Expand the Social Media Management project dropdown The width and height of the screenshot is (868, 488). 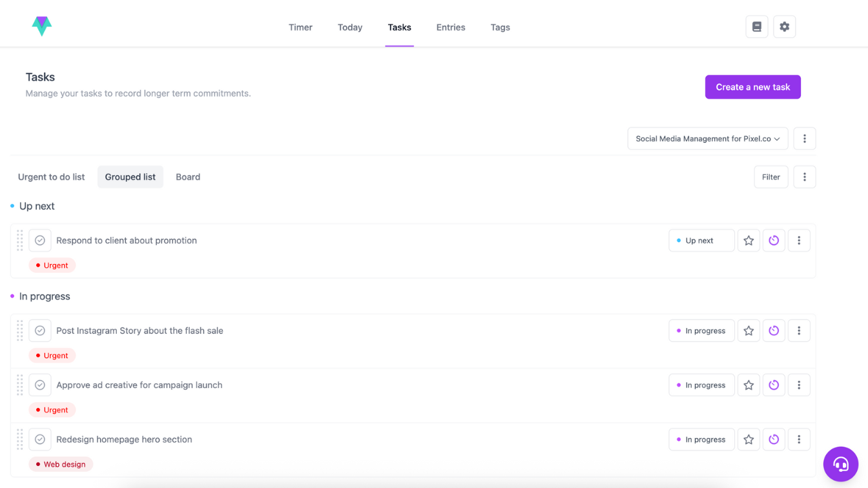point(707,139)
